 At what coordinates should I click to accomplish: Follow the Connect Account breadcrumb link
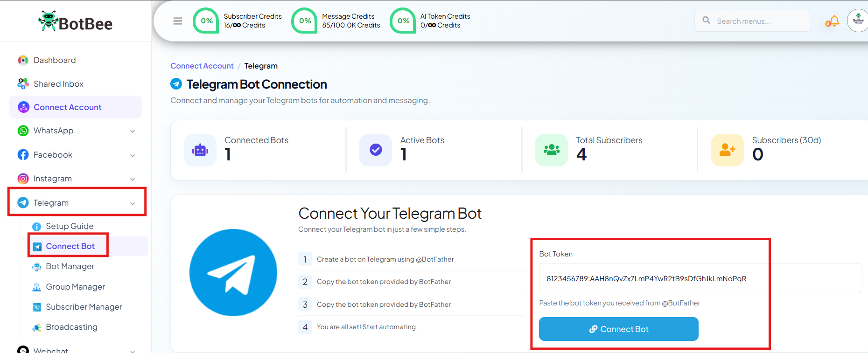202,66
